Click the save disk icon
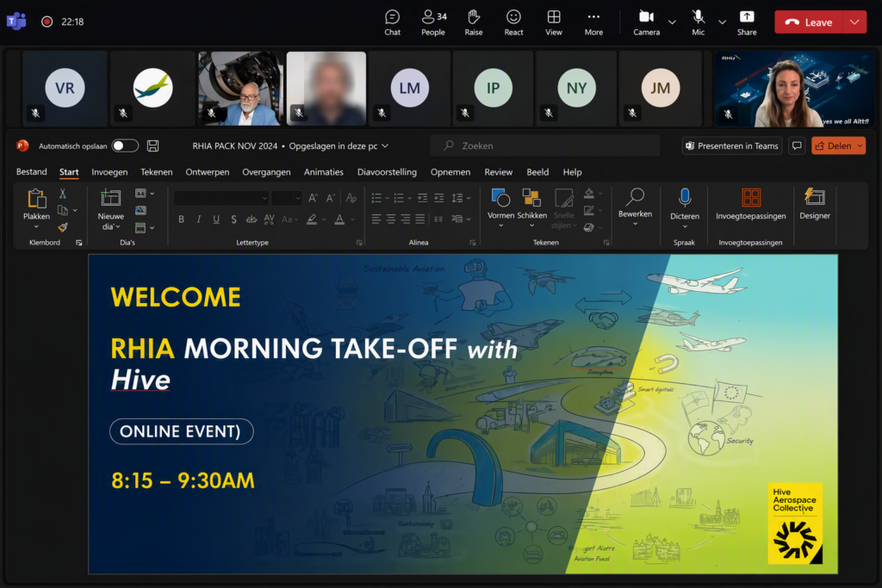882x588 pixels. pos(152,145)
